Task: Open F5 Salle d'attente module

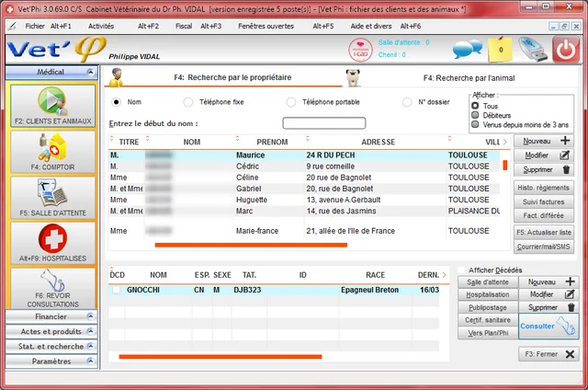Action: [53, 198]
